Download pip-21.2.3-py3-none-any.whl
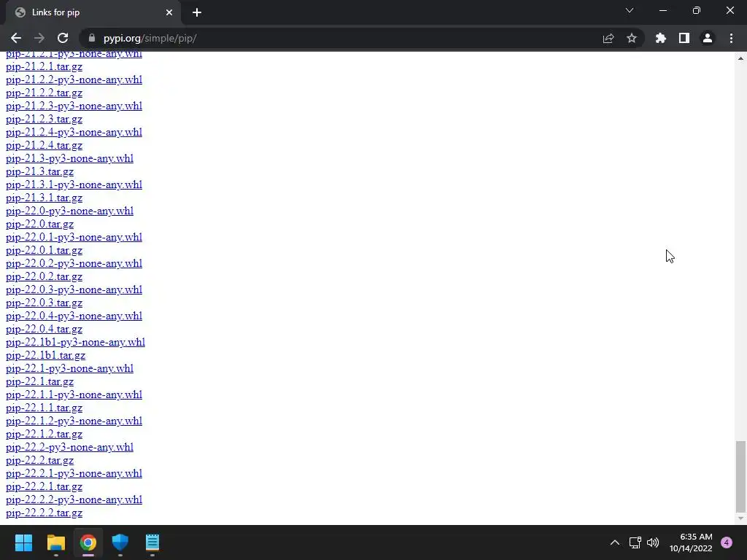Image resolution: width=747 pixels, height=560 pixels. [x=74, y=106]
